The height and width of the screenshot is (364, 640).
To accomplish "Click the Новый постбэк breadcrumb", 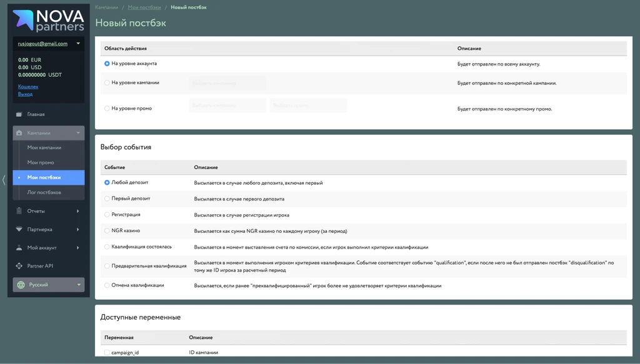I will [189, 7].
